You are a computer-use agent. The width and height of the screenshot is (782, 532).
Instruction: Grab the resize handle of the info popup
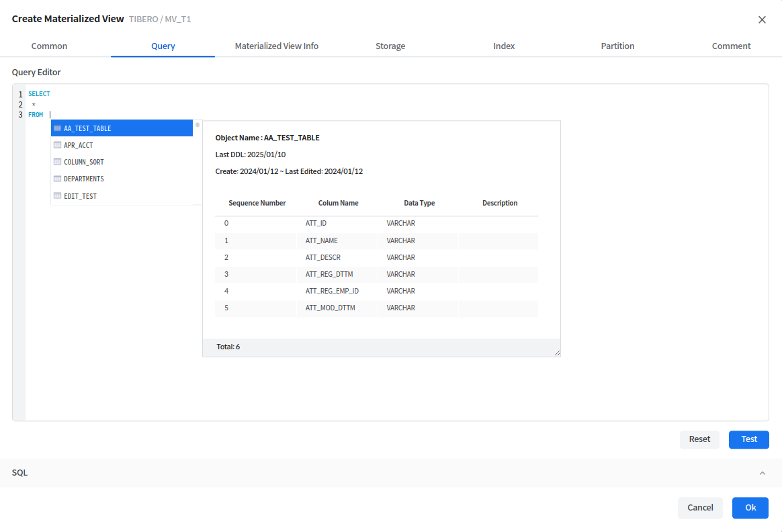pos(557,353)
